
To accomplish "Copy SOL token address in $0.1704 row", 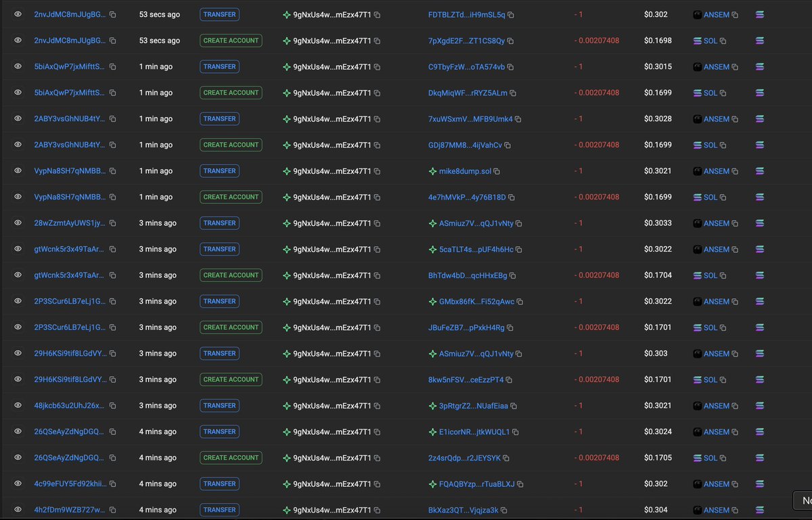I will click(723, 276).
